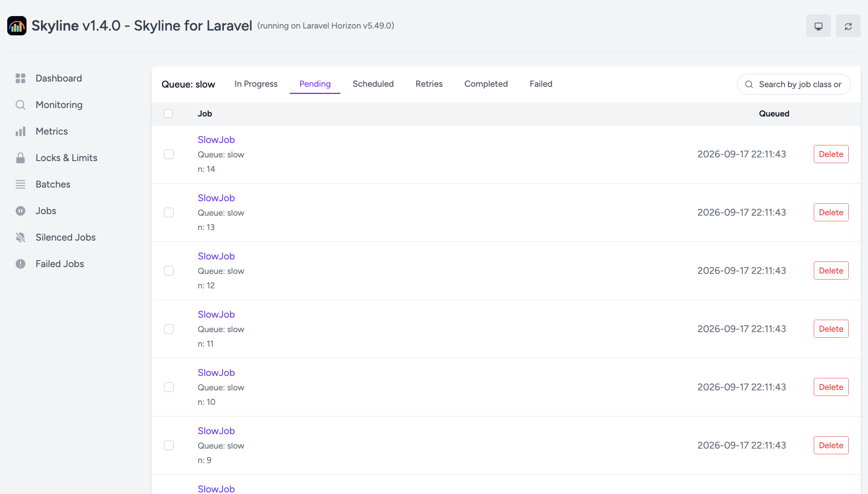Image resolution: width=868 pixels, height=494 pixels.
Task: Delete the SlowJob with n: 13
Action: (x=831, y=212)
